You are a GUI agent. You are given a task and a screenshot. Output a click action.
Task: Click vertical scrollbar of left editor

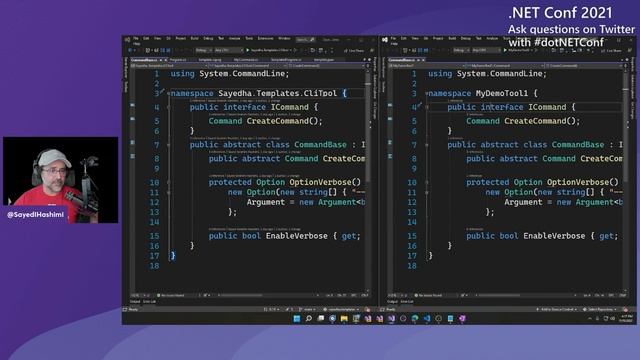pos(369,180)
